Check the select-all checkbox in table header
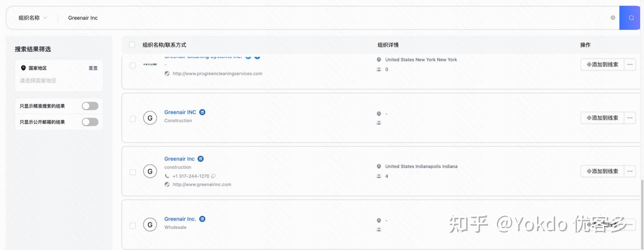Screen dimensions: 644x250 pyautogui.click(x=132, y=45)
